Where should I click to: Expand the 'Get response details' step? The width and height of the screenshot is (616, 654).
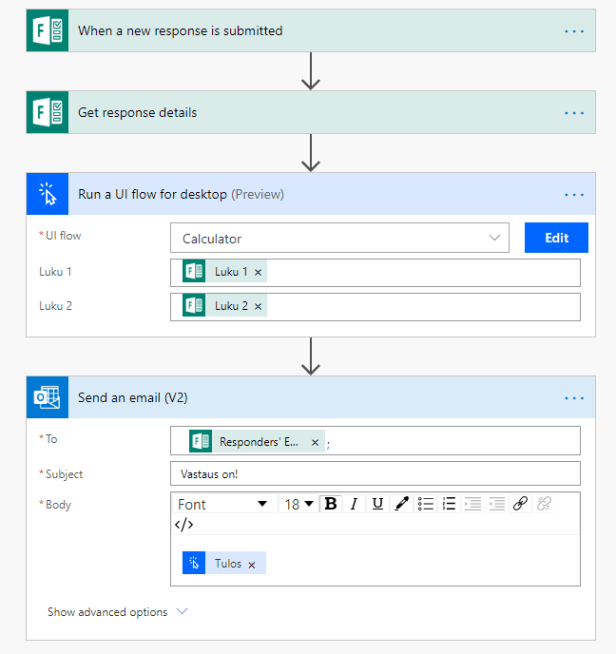311,113
